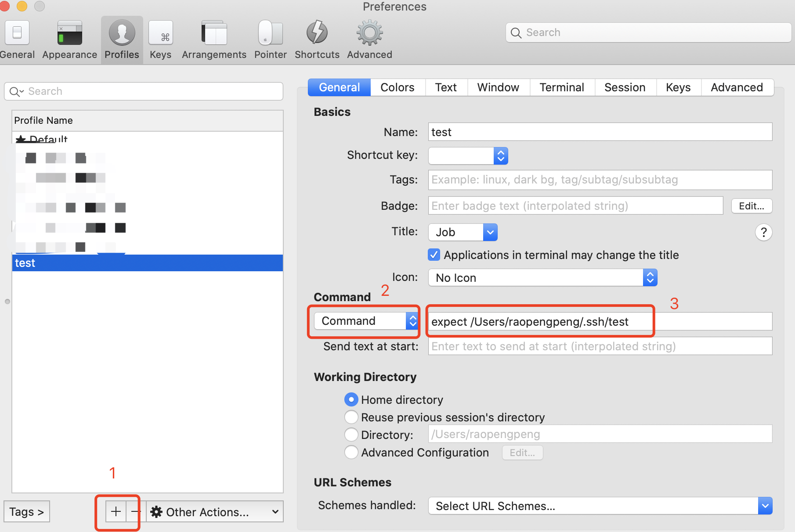Click the Tags input field

600,180
